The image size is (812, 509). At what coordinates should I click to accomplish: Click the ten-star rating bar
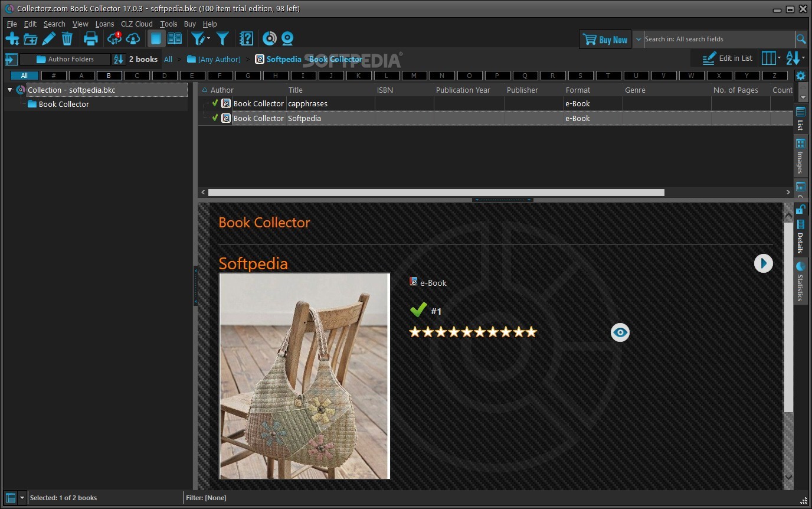473,332
